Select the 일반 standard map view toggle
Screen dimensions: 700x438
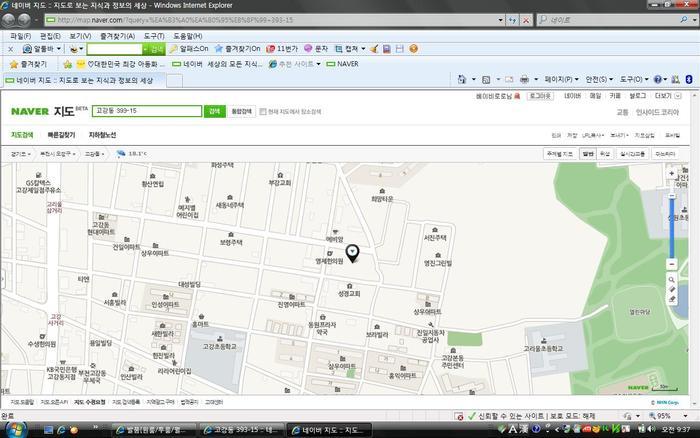coord(588,154)
